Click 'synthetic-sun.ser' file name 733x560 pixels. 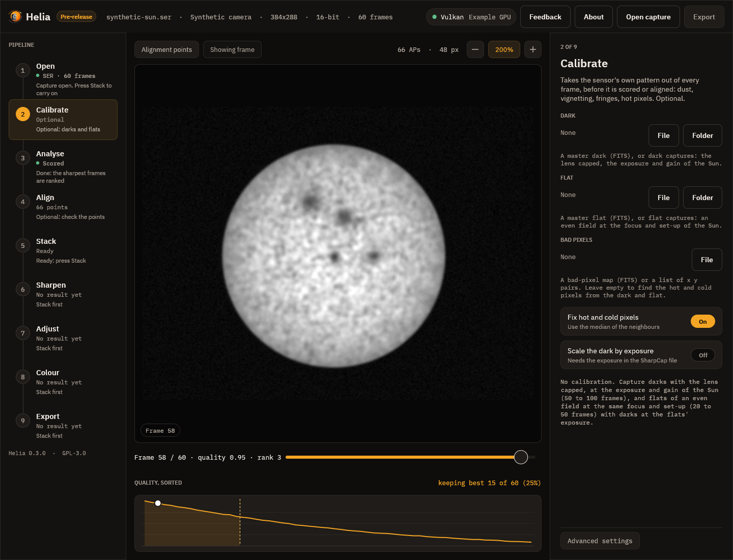point(138,17)
